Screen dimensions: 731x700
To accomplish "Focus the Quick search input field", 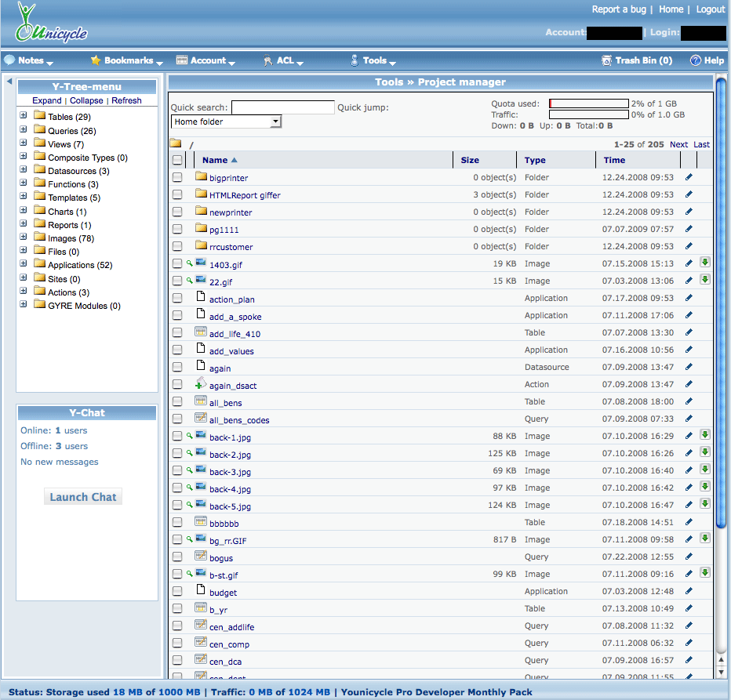I will tap(282, 107).
